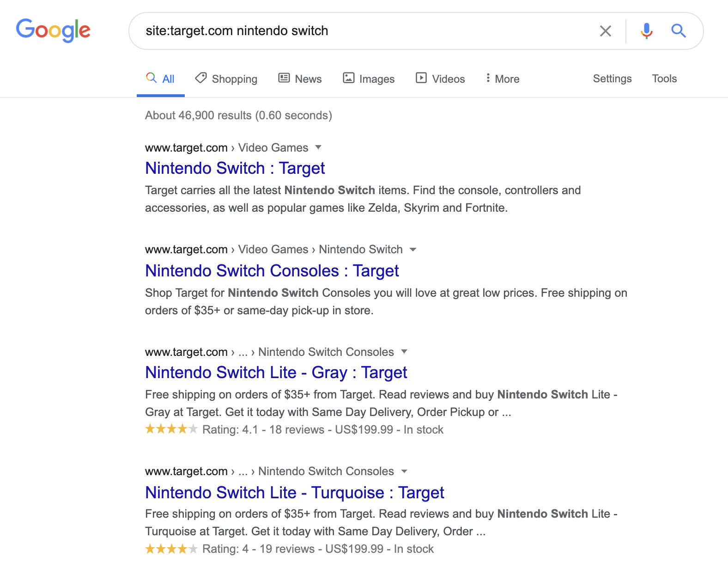The height and width of the screenshot is (575, 728).
Task: Expand dropdown arrow next to Video Games breadcrumb
Action: point(318,147)
